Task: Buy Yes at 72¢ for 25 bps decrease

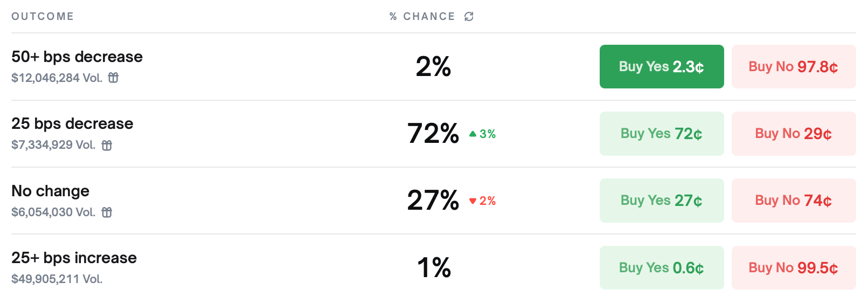Action: tap(661, 134)
